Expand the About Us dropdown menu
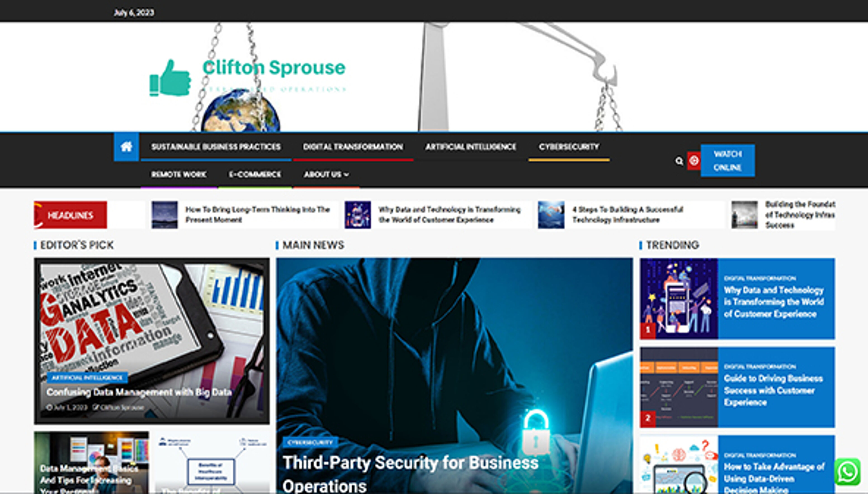 pos(326,174)
